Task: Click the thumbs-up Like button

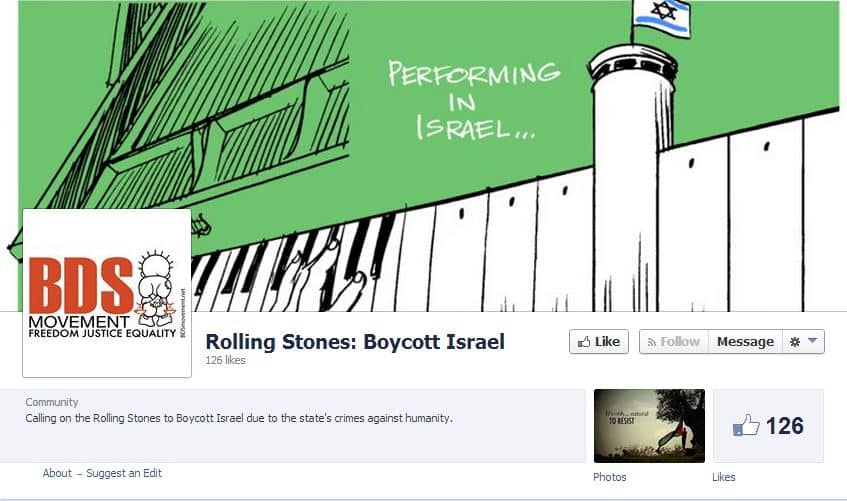Action: coord(599,342)
